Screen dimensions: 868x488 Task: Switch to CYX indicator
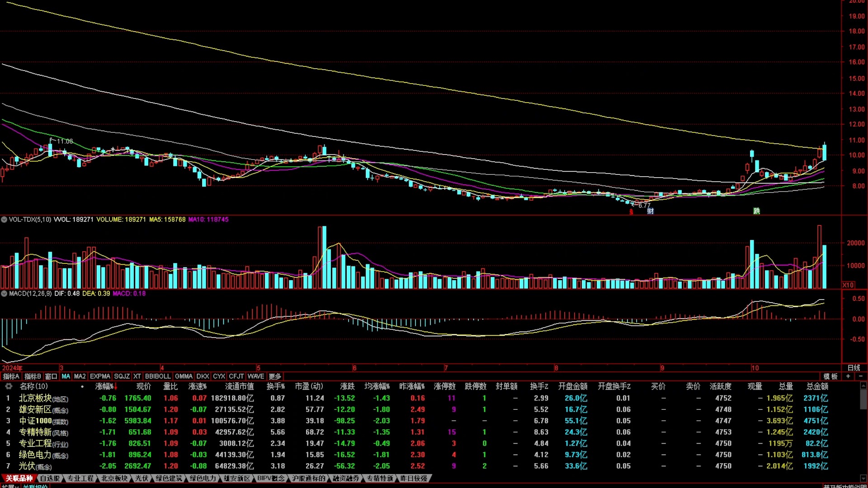[219, 376]
